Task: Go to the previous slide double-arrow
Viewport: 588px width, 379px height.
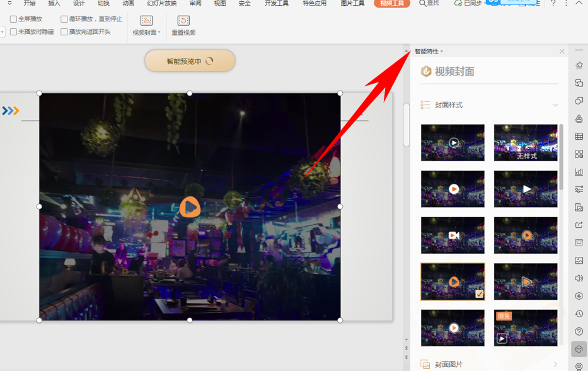Action: [406, 348]
